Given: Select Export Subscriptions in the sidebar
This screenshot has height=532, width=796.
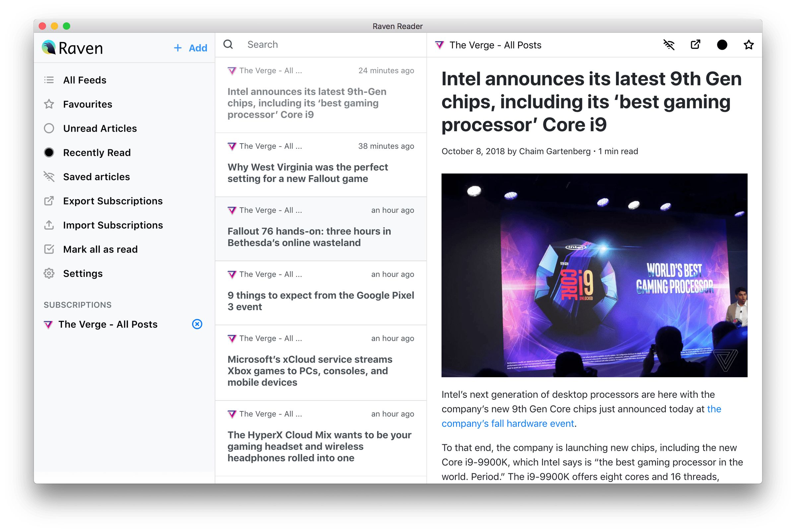Looking at the screenshot, I should (112, 201).
